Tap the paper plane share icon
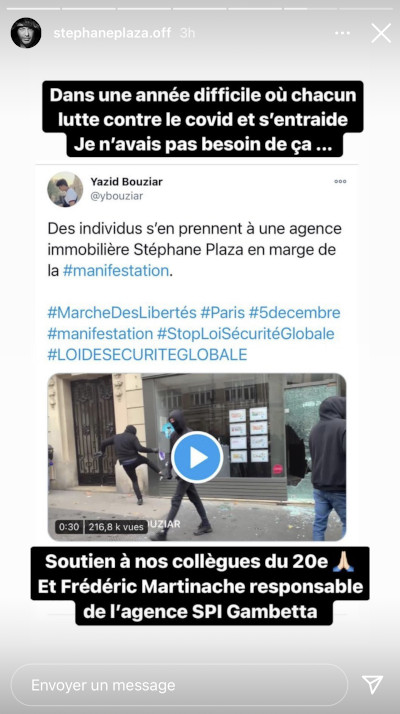The width and height of the screenshot is (400, 714). (x=372, y=684)
